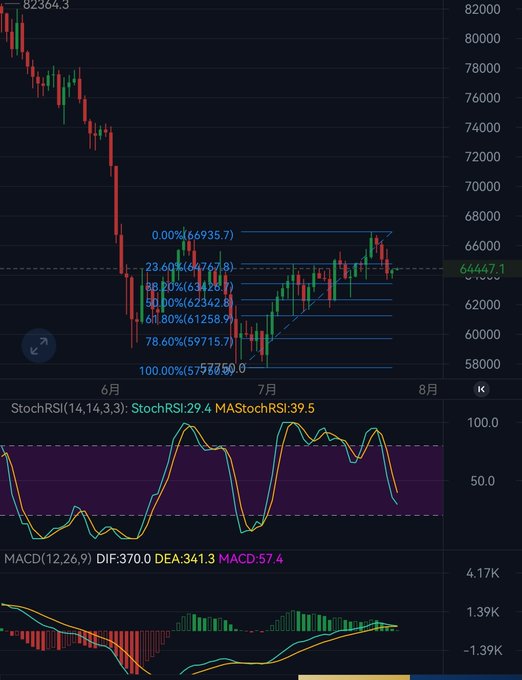Viewport: 522px width, 680px height.
Task: Click the 8月 date axis label
Action: pyautogui.click(x=428, y=389)
